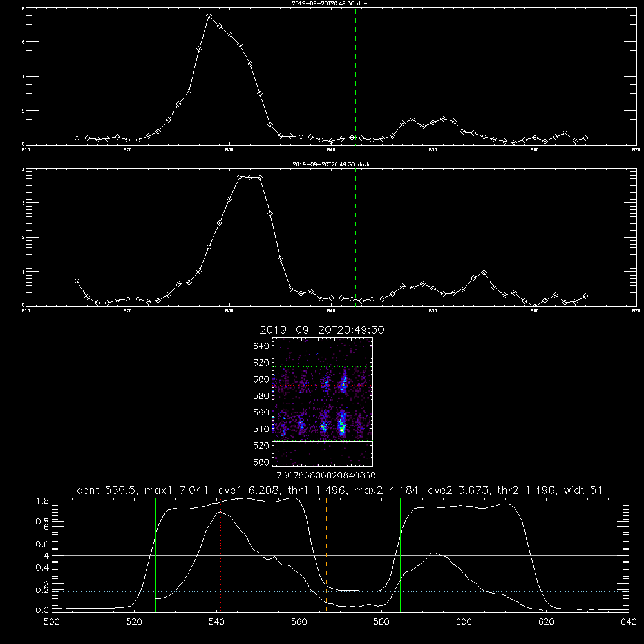Viewport: 644px width, 644px height.
Task: Select the highest peak marker in dawn plot
Action: 209,15
